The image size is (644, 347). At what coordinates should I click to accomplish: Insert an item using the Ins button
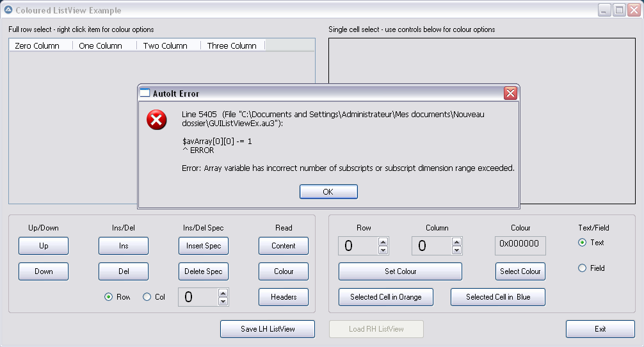[124, 246]
